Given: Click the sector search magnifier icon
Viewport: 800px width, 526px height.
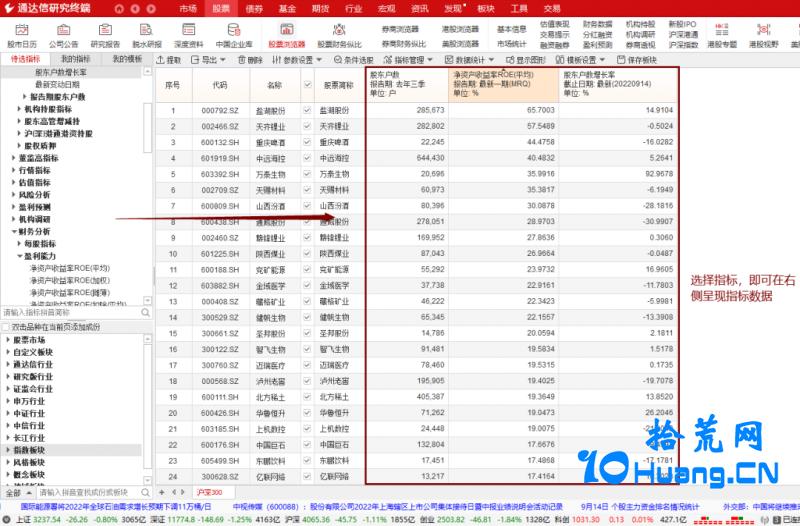Looking at the screenshot, I should pyautogui.click(x=145, y=492).
